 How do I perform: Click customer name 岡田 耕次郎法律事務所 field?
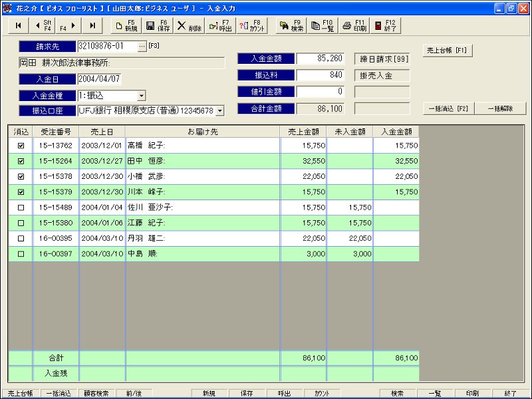point(122,63)
